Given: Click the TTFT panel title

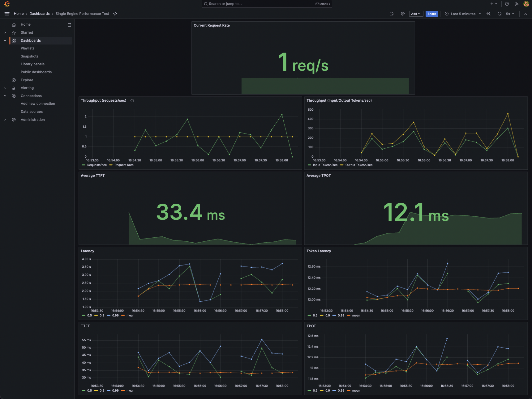Looking at the screenshot, I should 85,326.
